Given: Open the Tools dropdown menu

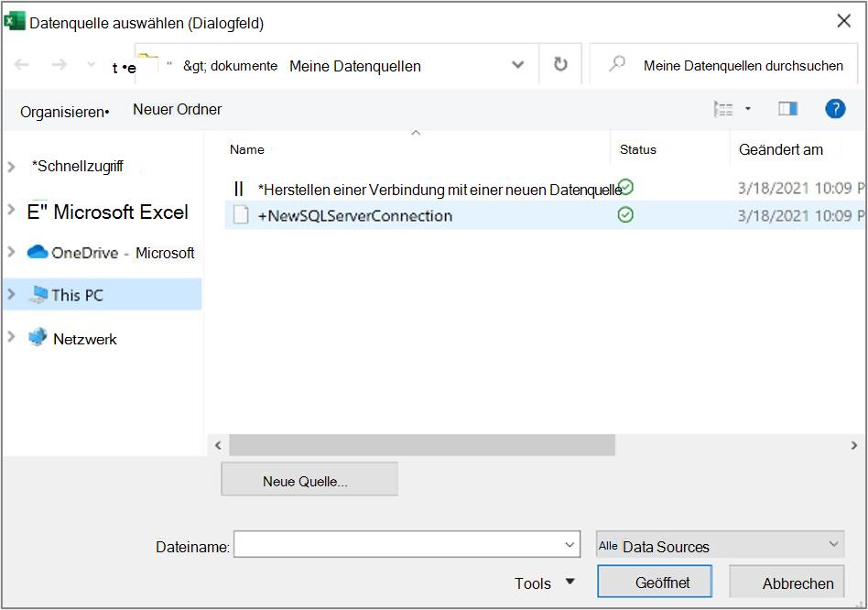Looking at the screenshot, I should 545,583.
